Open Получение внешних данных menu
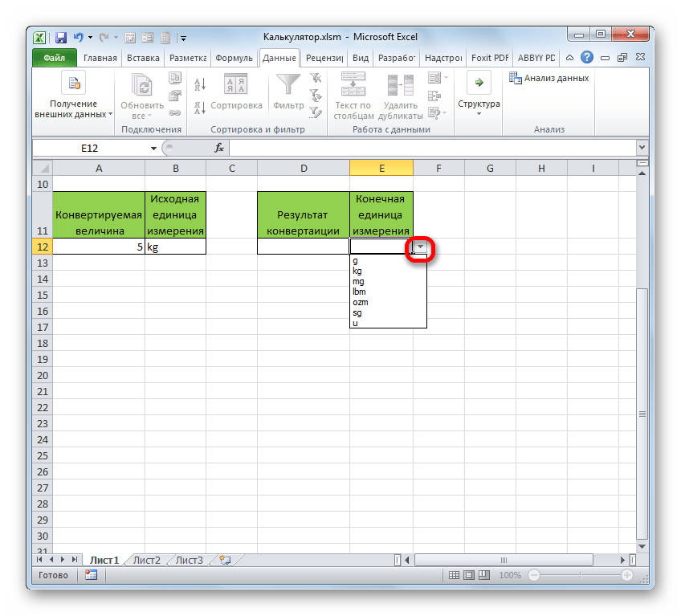Image resolution: width=681 pixels, height=616 pixels. pyautogui.click(x=73, y=95)
